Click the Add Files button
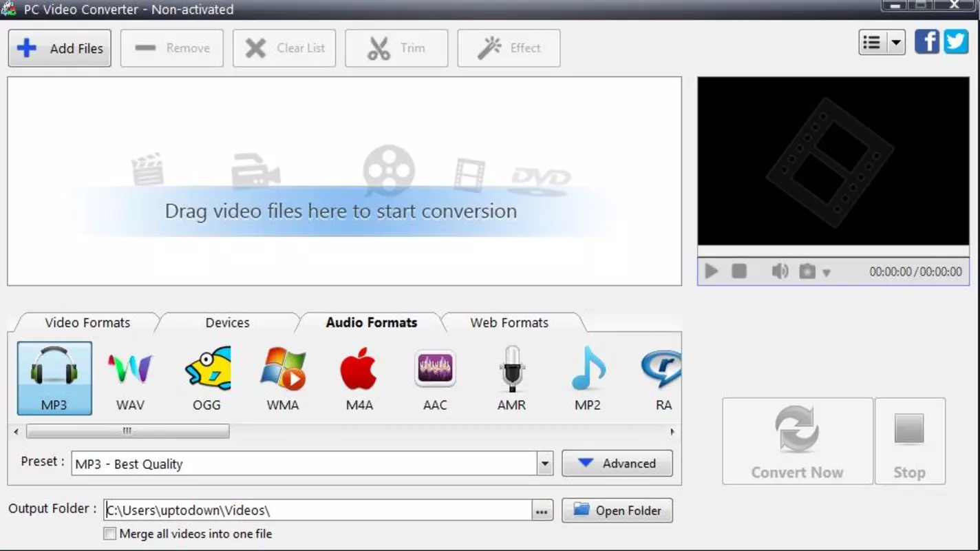The width and height of the screenshot is (980, 551). (60, 48)
